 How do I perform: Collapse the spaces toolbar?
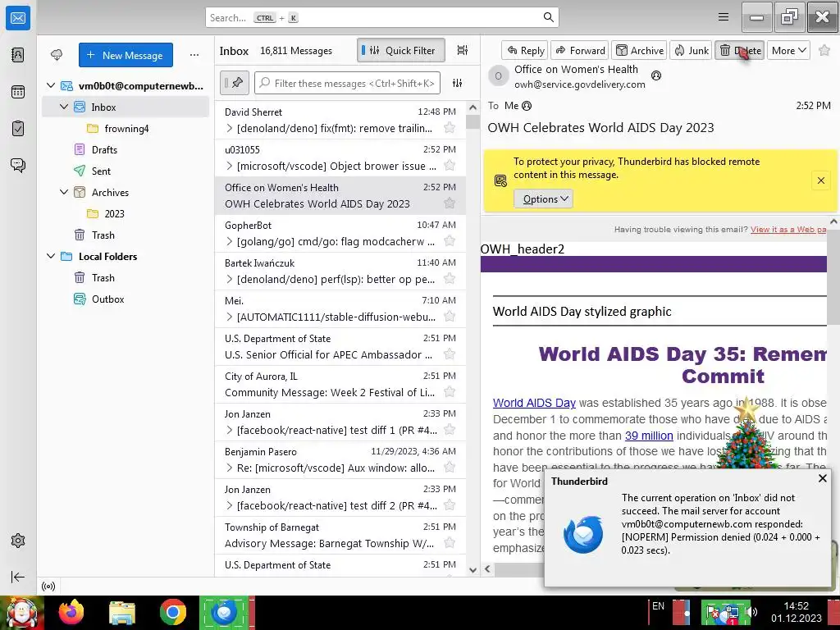(18, 577)
